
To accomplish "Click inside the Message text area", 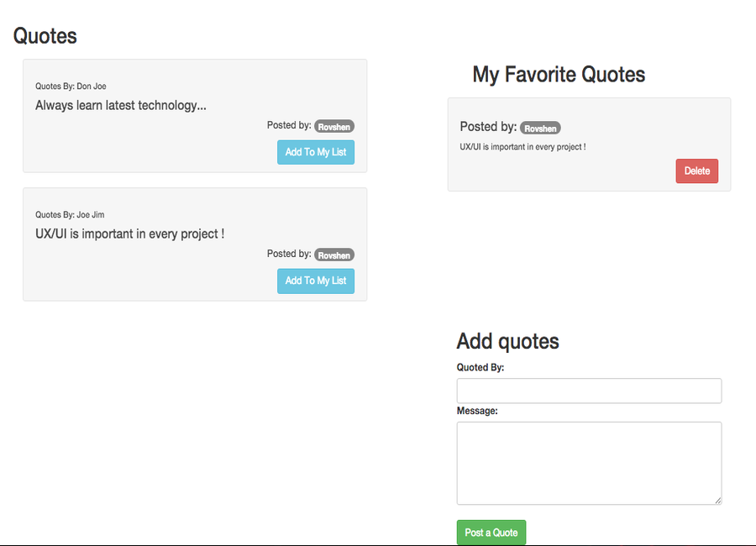I will (x=589, y=462).
